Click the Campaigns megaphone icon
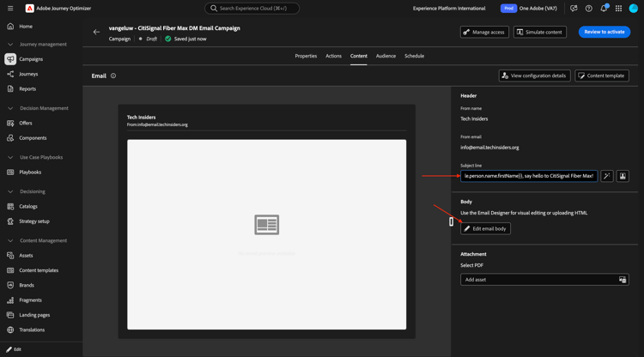This screenshot has height=357, width=644. (x=10, y=59)
